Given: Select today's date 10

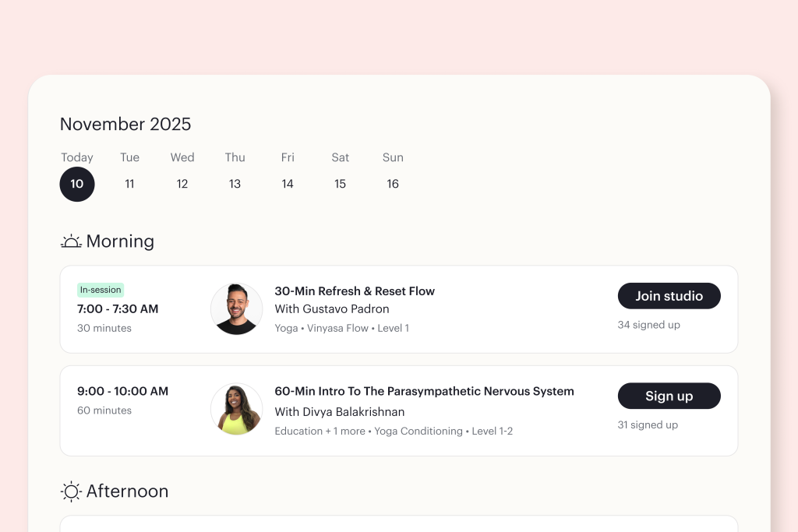Looking at the screenshot, I should pos(77,184).
